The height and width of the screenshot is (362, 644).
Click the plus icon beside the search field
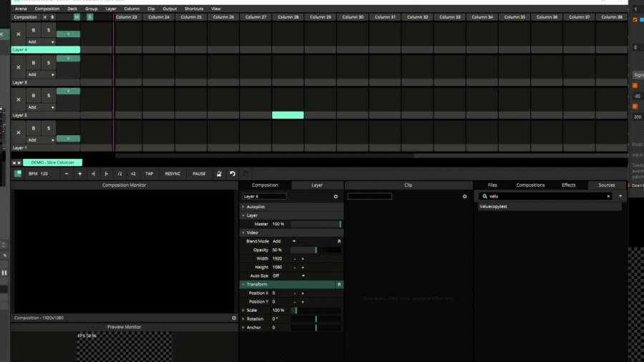click(620, 196)
